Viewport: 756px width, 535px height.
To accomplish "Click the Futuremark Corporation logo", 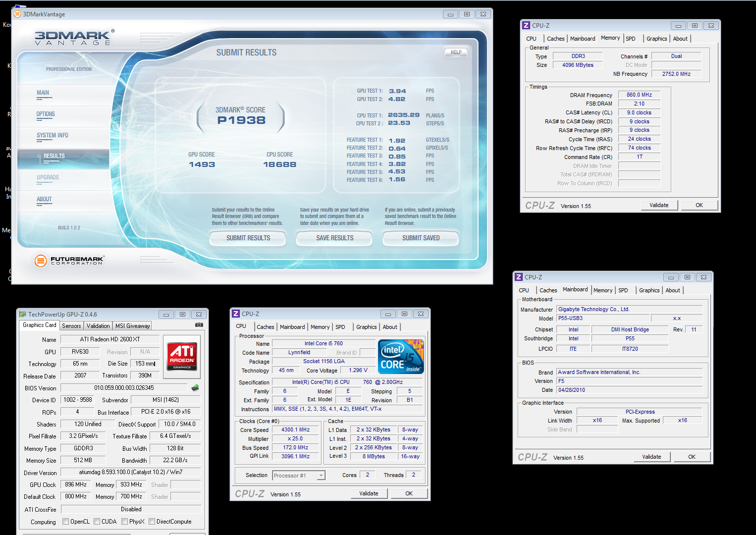I will pyautogui.click(x=69, y=260).
